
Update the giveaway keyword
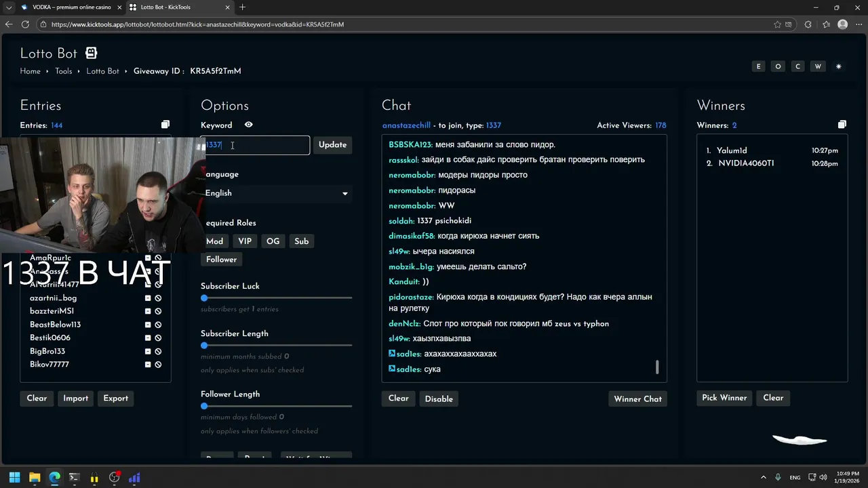coord(332,145)
